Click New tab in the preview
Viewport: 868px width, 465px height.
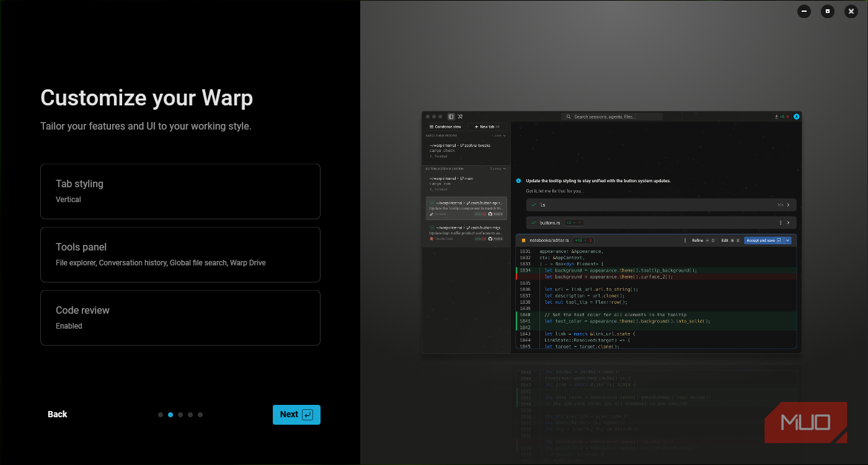point(487,126)
